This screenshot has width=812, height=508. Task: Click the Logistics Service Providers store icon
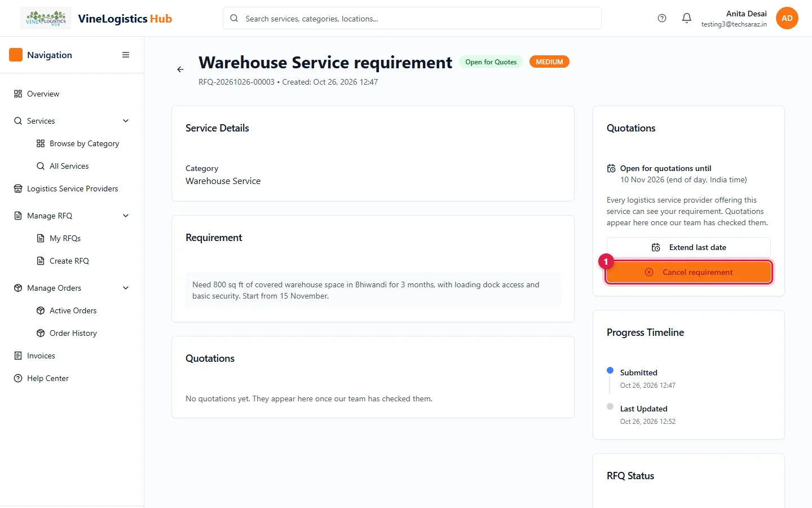tap(18, 189)
